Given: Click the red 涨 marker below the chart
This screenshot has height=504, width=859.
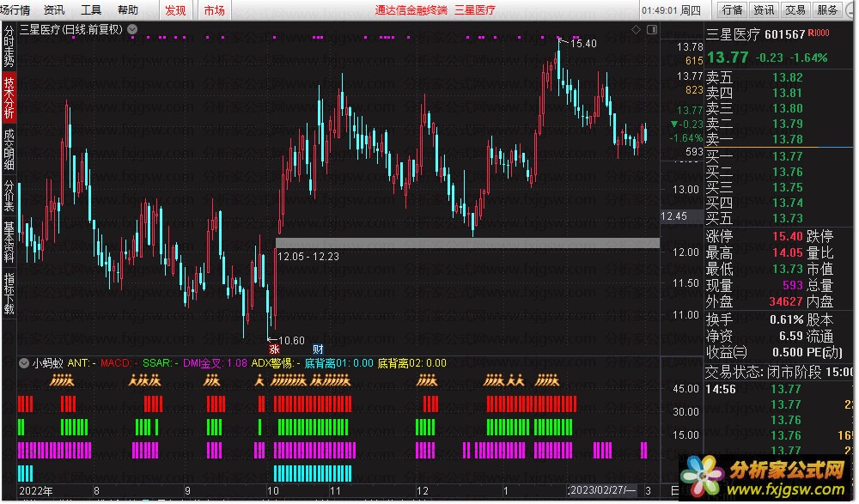Looking at the screenshot, I should coord(274,349).
